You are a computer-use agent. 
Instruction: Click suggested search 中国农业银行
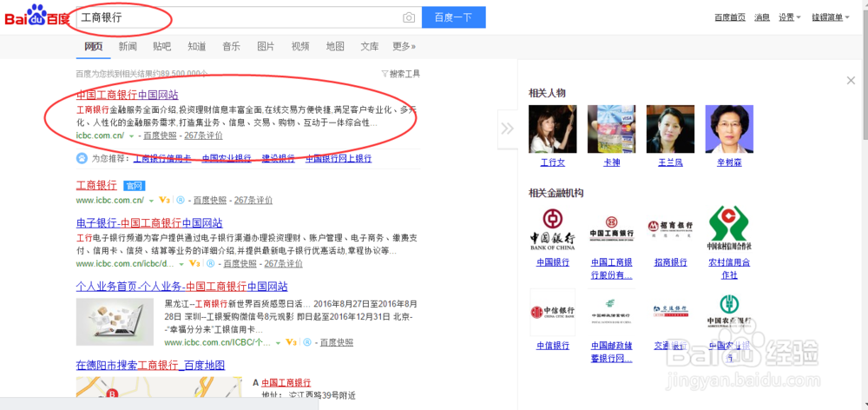pos(227,159)
